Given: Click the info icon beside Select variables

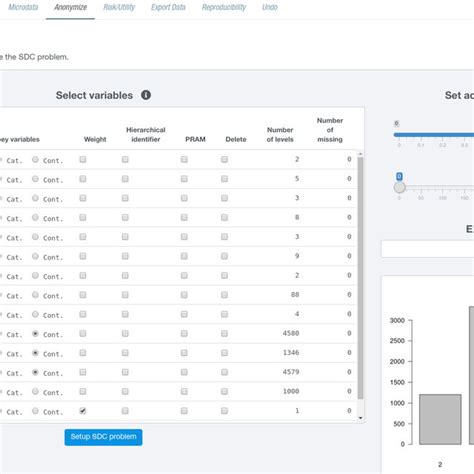Looking at the screenshot, I should [146, 95].
